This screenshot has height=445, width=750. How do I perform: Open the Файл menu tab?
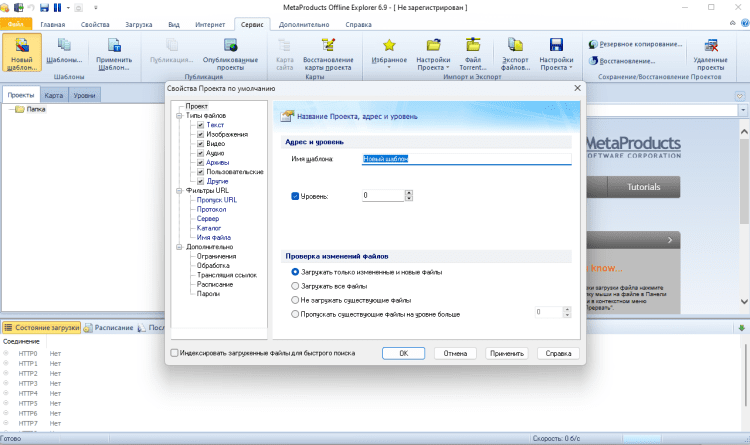coord(16,24)
